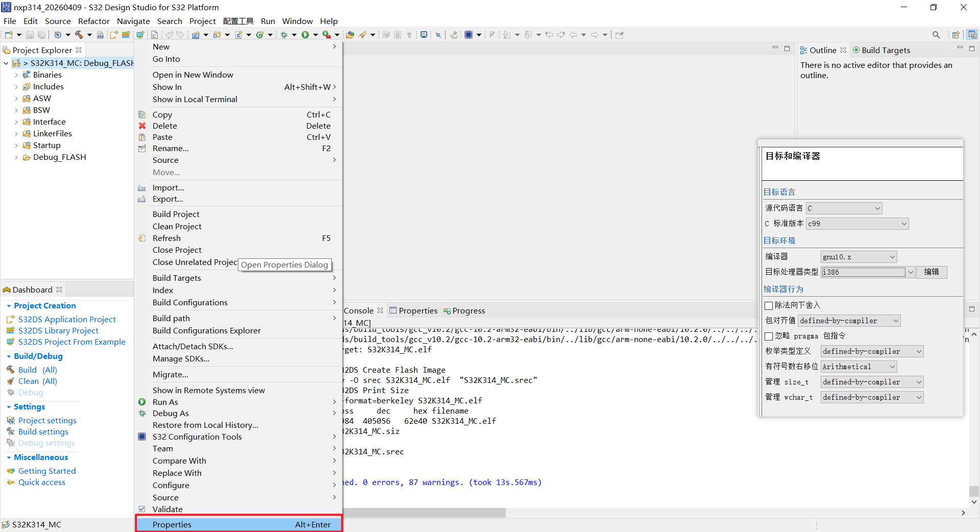Screen dimensions: 980x532
Task: Click the Pin Editor toolbar icon
Action: [x=620, y=35]
